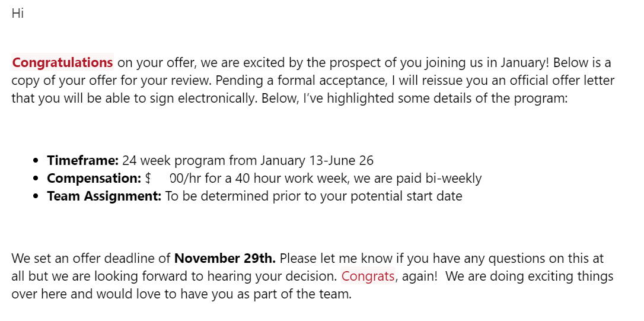The image size is (644, 321).
Task: Click the red "Congrats" highlighted word
Action: click(368, 276)
